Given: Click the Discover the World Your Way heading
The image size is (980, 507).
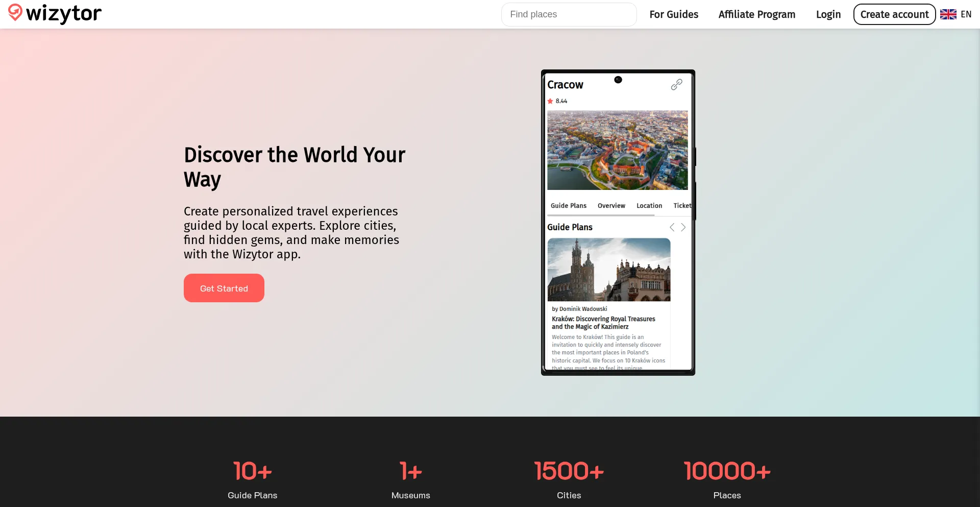Looking at the screenshot, I should pyautogui.click(x=295, y=167).
